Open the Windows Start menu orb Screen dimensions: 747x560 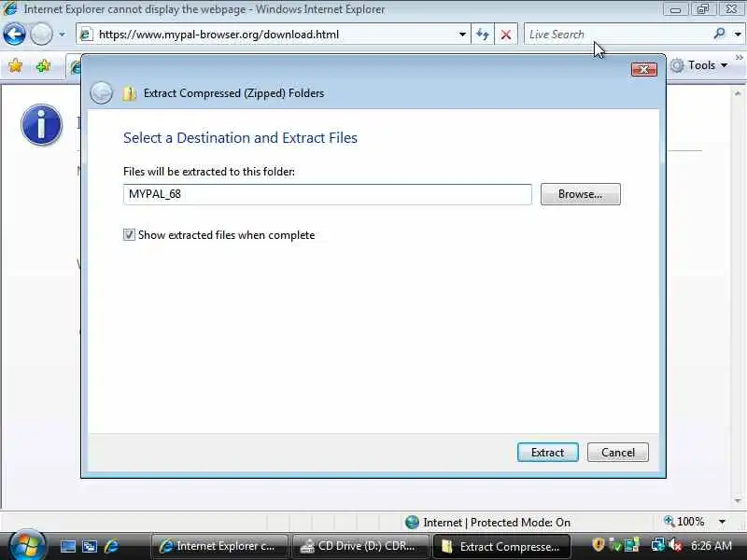(x=26, y=546)
